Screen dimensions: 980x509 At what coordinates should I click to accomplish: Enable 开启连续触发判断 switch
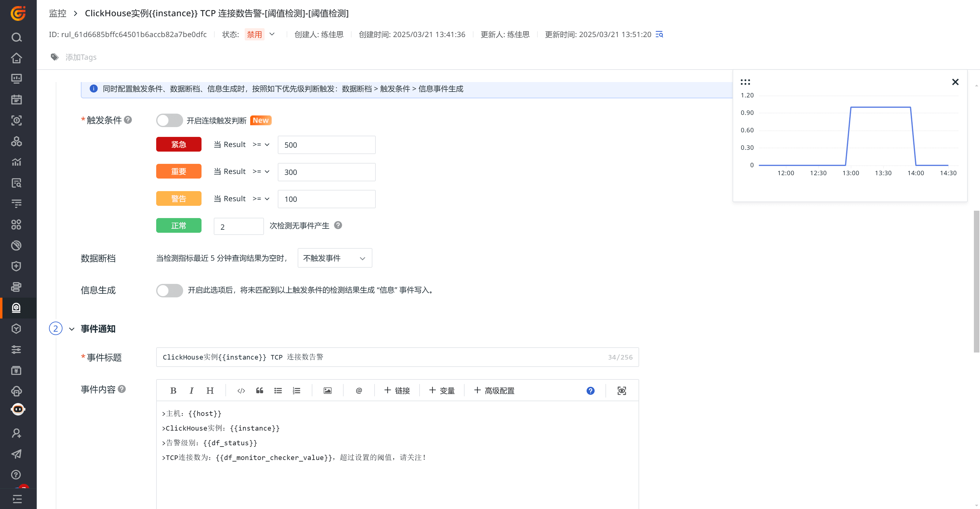[x=169, y=121]
